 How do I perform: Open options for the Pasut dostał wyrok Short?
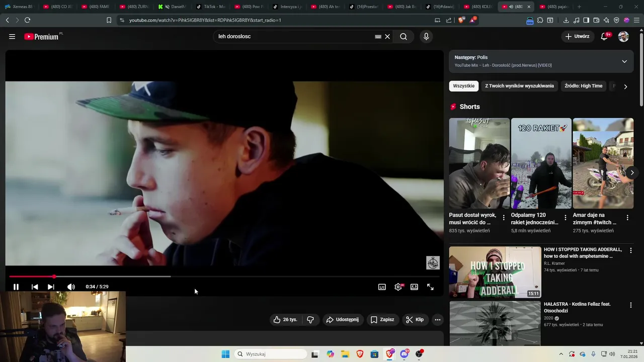tap(504, 218)
